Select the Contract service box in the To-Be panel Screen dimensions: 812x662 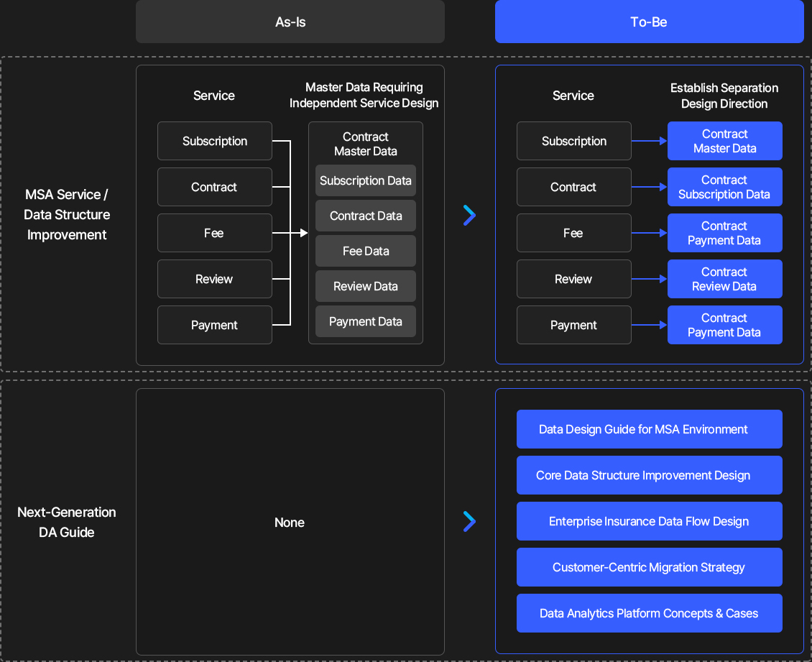point(573,187)
